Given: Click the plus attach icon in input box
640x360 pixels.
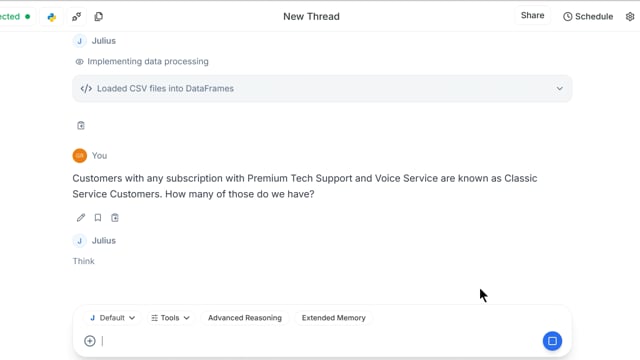Looking at the screenshot, I should (90, 341).
